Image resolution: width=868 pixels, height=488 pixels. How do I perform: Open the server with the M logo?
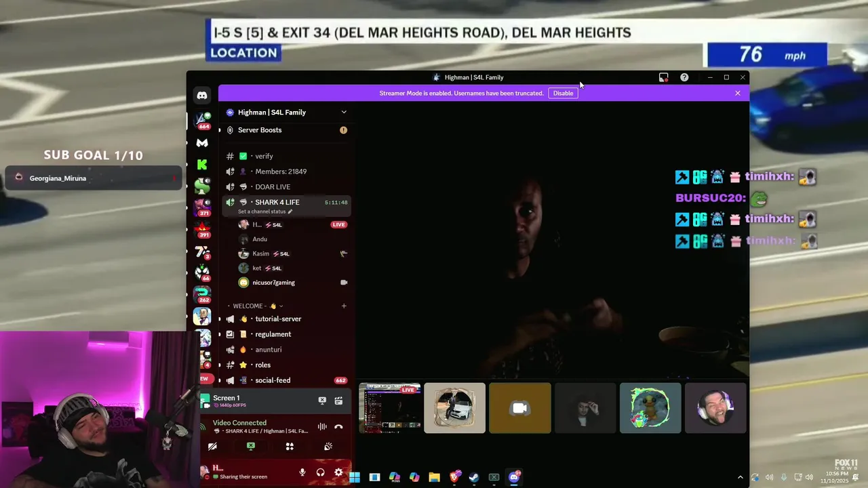pyautogui.click(x=202, y=142)
